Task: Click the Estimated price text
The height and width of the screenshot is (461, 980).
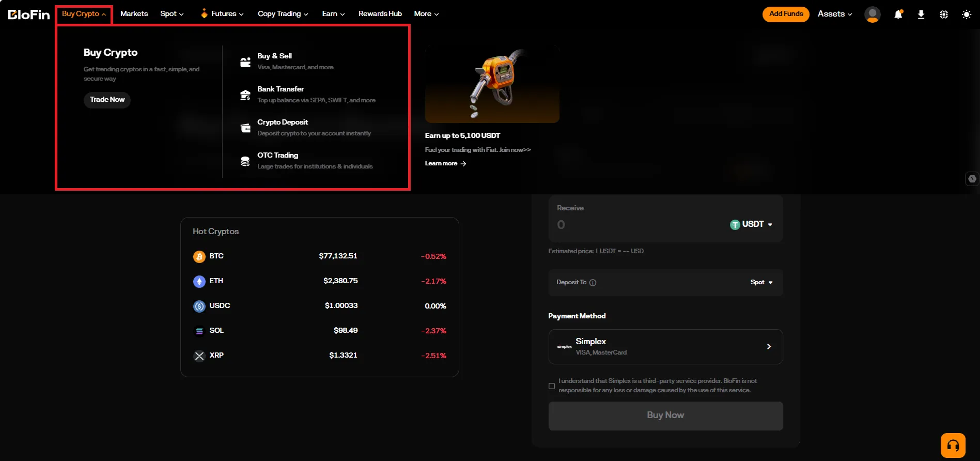Action: tap(596, 251)
